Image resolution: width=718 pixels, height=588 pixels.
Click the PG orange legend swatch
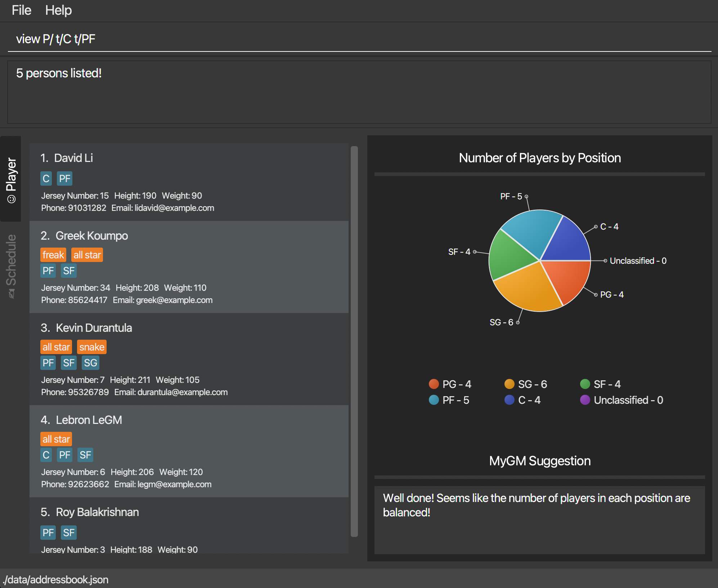(x=434, y=384)
